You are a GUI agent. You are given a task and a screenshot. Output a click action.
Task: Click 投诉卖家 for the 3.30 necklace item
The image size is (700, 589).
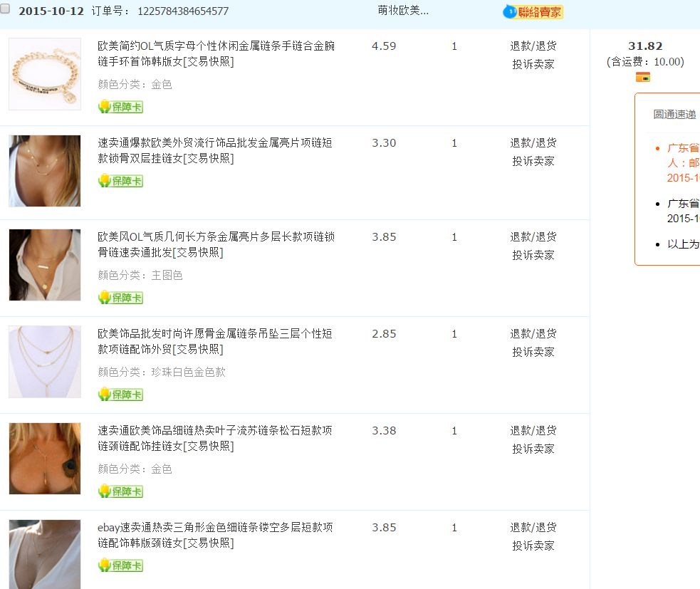pyautogui.click(x=533, y=161)
